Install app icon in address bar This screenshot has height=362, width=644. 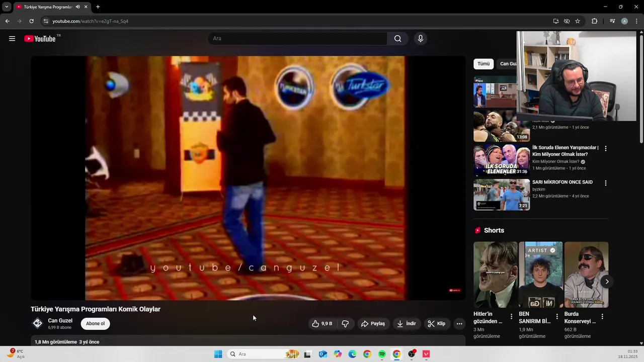556,21
